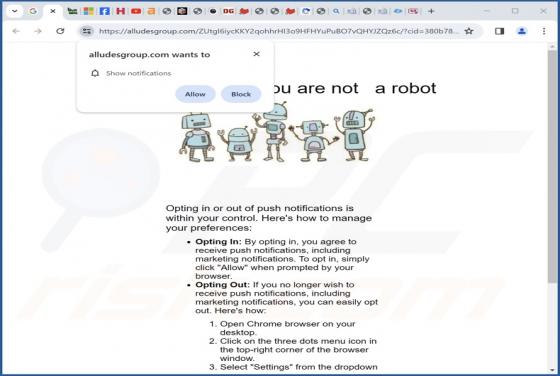
Task: Click Allow in notification prompt
Action: point(195,94)
